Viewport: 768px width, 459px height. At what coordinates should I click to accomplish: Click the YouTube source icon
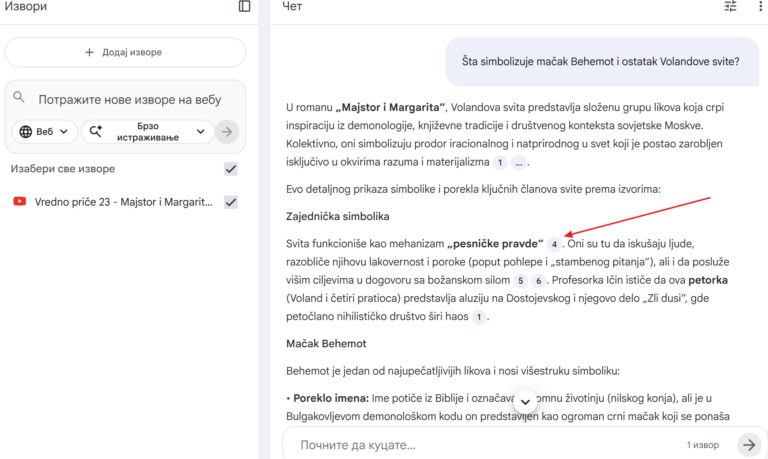click(19, 202)
